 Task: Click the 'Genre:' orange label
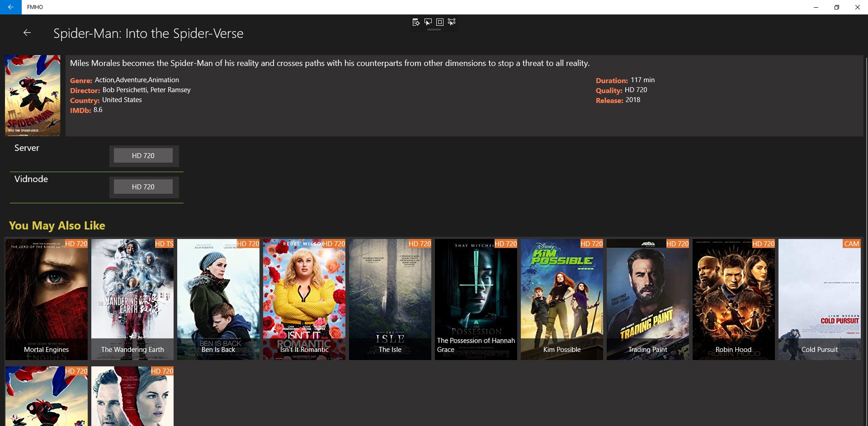(x=81, y=80)
